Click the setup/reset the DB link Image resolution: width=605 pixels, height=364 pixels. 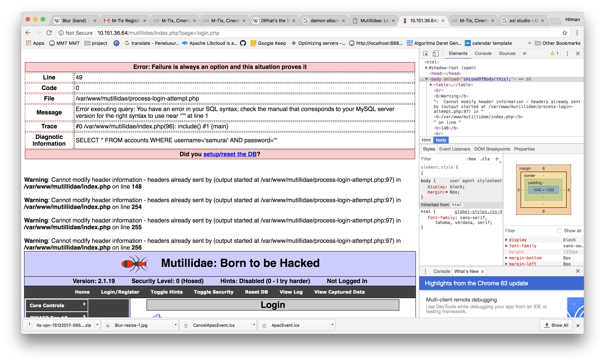[230, 154]
